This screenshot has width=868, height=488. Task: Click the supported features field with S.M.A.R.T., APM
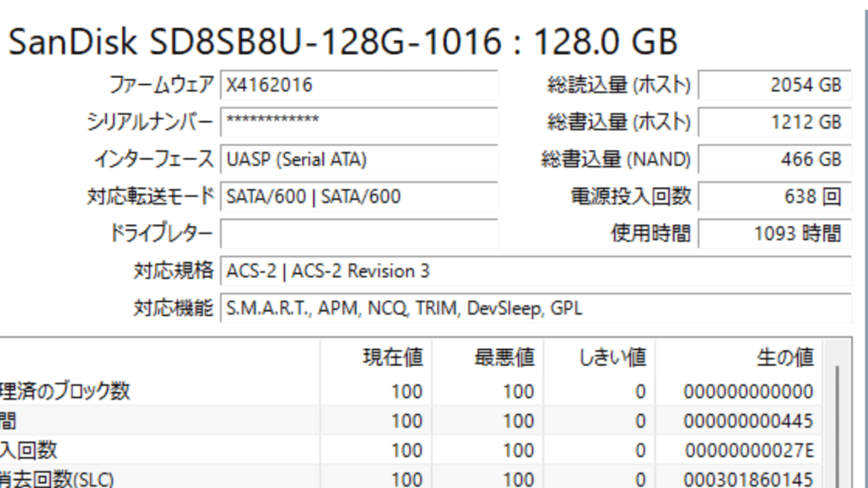(x=534, y=308)
